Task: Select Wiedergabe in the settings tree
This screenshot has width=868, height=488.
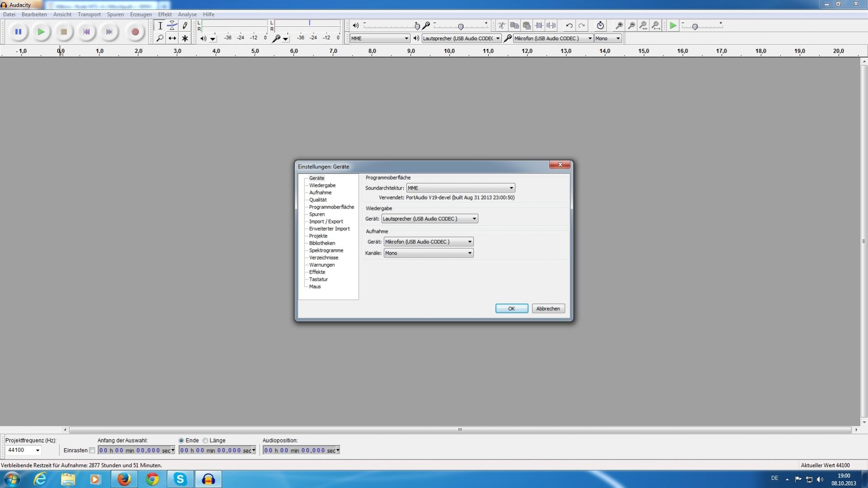Action: [x=322, y=185]
